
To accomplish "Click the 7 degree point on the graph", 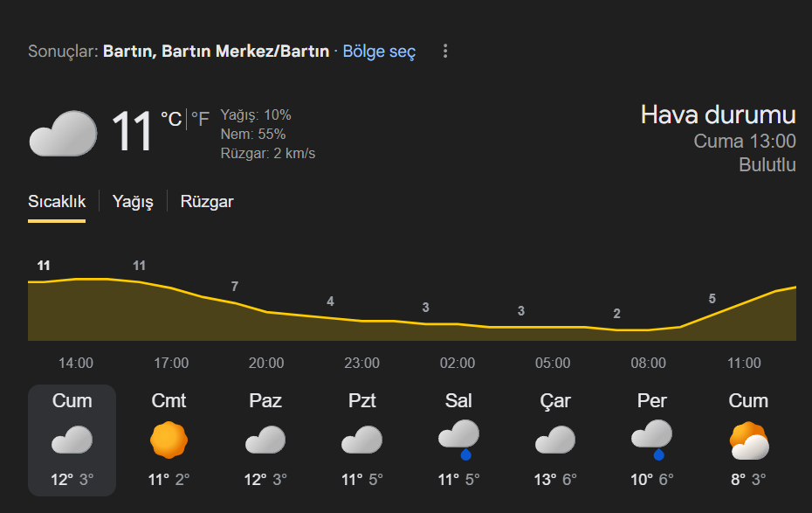I will coord(234,302).
